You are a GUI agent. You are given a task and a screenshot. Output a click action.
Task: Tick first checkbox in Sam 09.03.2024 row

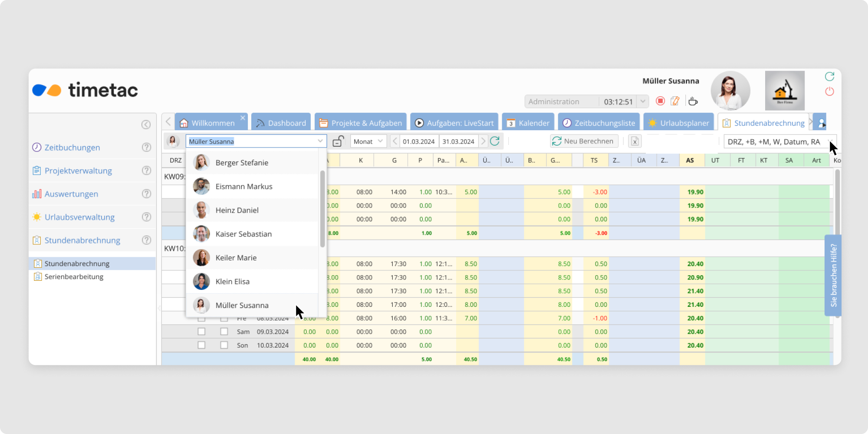pyautogui.click(x=201, y=332)
